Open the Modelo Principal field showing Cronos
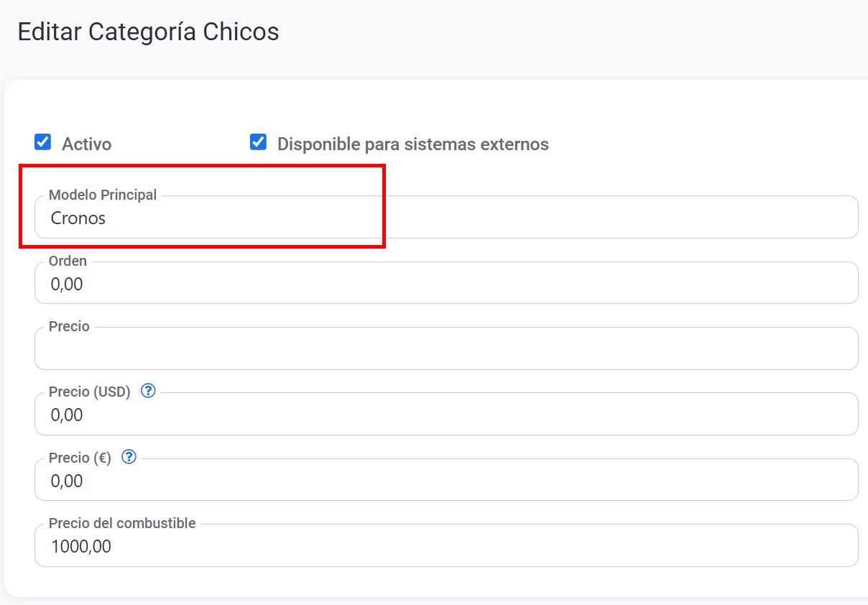Screen dimensions: 868x605 (445, 218)
